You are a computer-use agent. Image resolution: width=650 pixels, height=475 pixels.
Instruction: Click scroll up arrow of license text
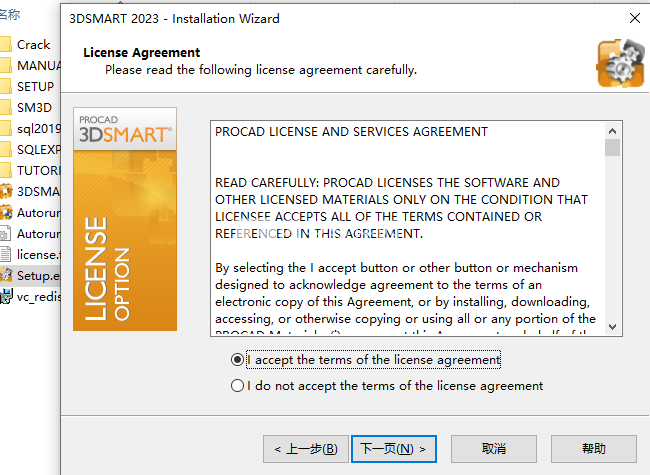613,131
